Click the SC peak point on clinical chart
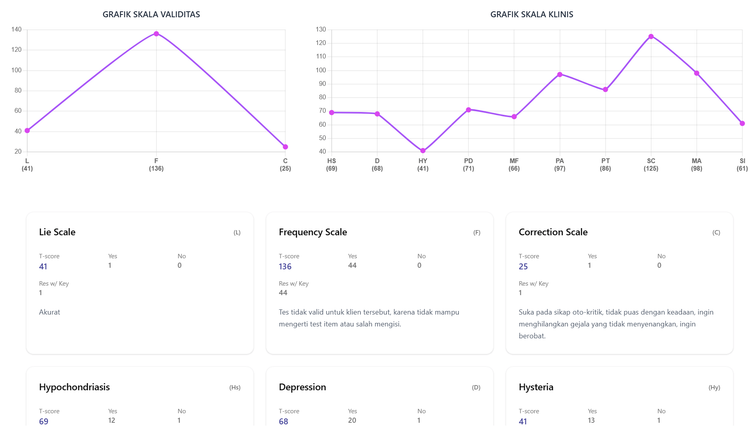Screen dimensions: 750x442 pos(651,37)
